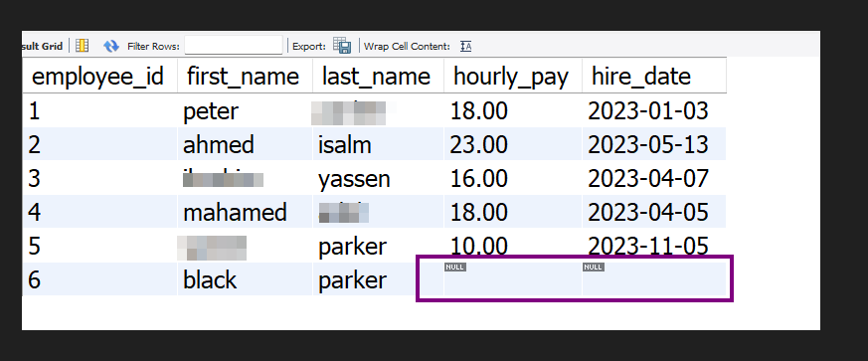Select hire_date cell '2023-05-13'
868x361 pixels.
click(654, 144)
